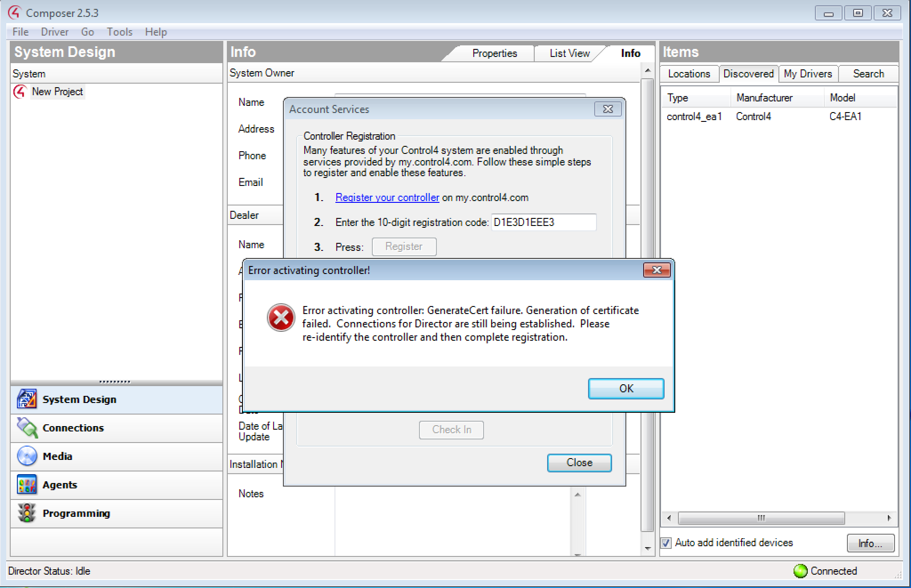Click the Type column header
911x588 pixels.
coord(696,98)
